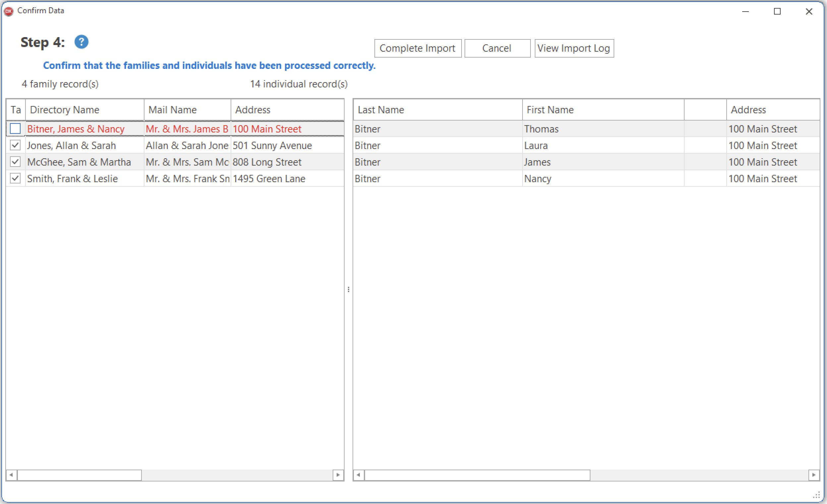Uncheck the Smith, Frank & Leslie family row
827x504 pixels.
point(15,178)
